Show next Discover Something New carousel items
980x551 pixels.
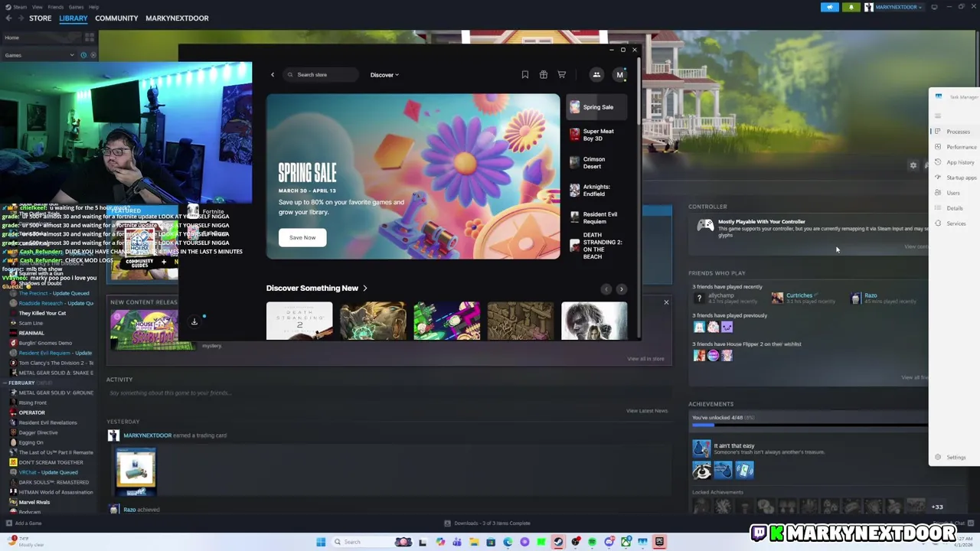(621, 289)
